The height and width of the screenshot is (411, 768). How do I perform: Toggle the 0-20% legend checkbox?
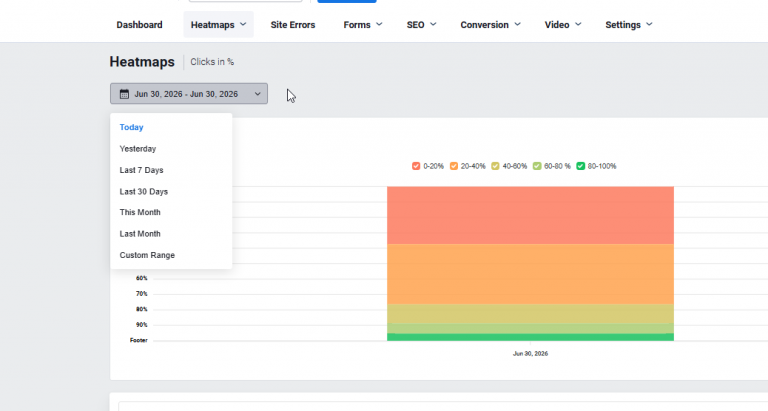[x=416, y=166]
